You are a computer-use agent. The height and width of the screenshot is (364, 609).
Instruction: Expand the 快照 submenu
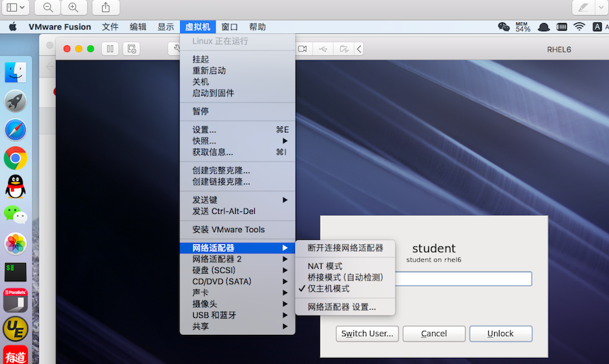(x=237, y=141)
